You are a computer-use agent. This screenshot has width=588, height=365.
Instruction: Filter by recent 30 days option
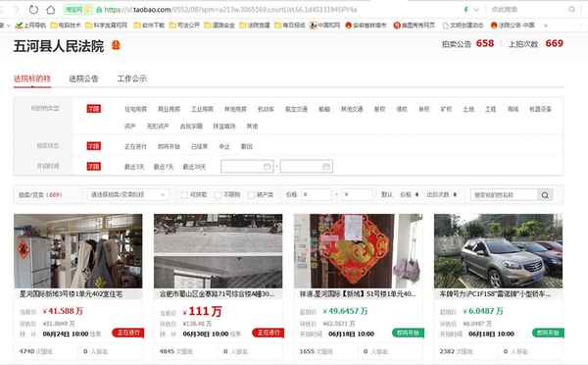coord(194,167)
